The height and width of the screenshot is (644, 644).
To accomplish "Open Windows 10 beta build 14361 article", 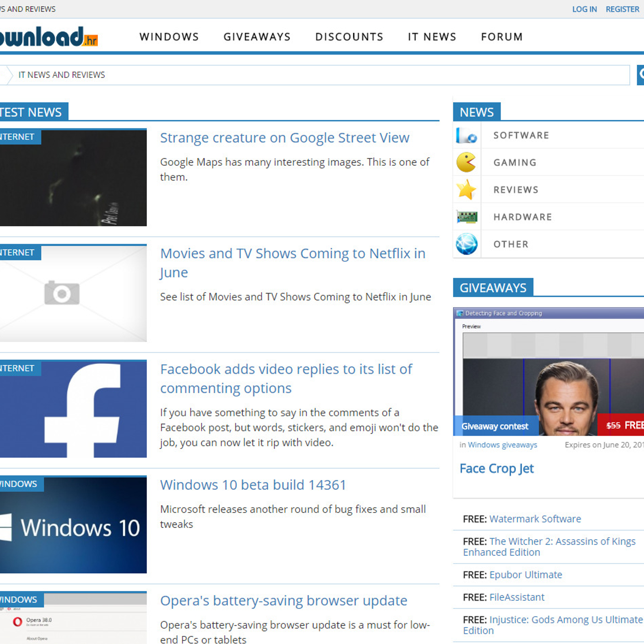I will tap(253, 485).
